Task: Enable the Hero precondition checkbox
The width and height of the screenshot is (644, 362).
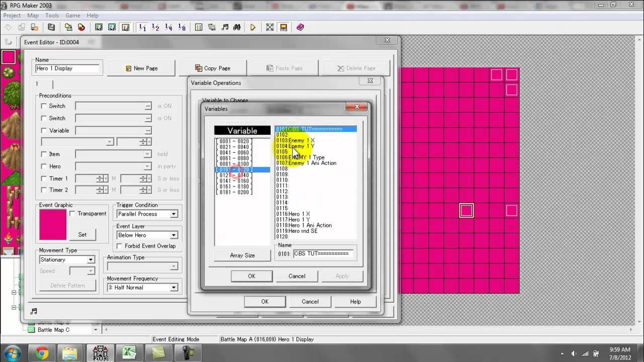Action: 44,166
